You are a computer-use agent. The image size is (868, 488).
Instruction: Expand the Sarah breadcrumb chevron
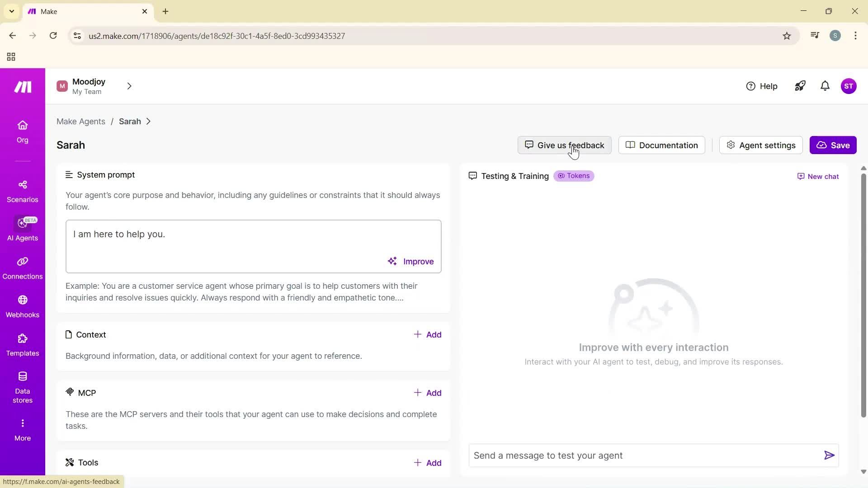pos(148,122)
